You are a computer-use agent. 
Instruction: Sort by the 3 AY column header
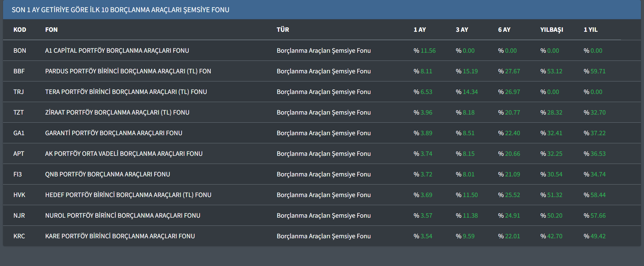coord(462,30)
